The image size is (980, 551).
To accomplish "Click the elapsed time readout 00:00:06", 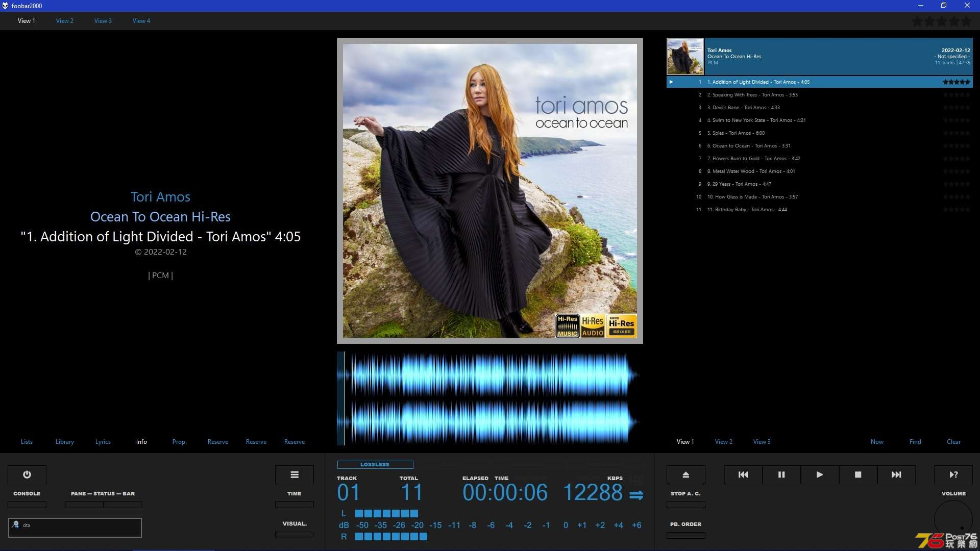I will click(x=505, y=493).
